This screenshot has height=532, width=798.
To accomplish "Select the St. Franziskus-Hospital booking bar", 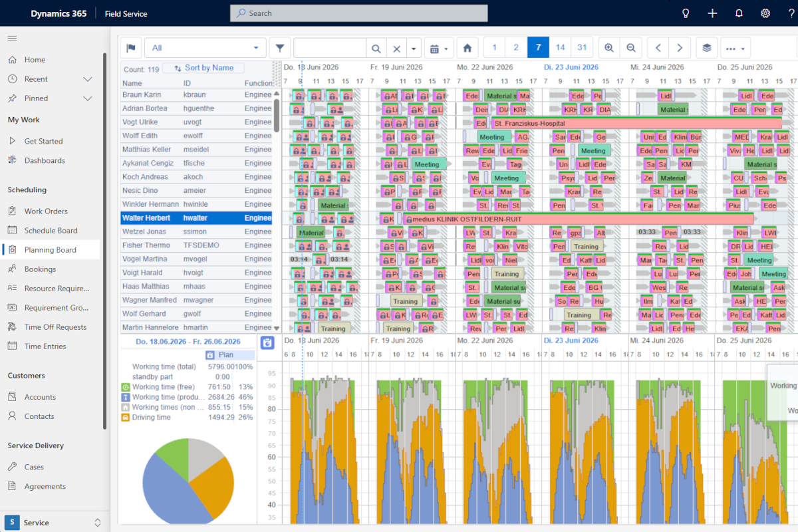I will (x=636, y=123).
